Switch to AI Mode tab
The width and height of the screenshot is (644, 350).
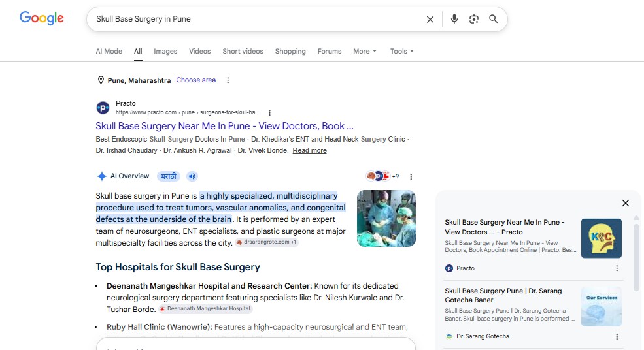pos(109,52)
